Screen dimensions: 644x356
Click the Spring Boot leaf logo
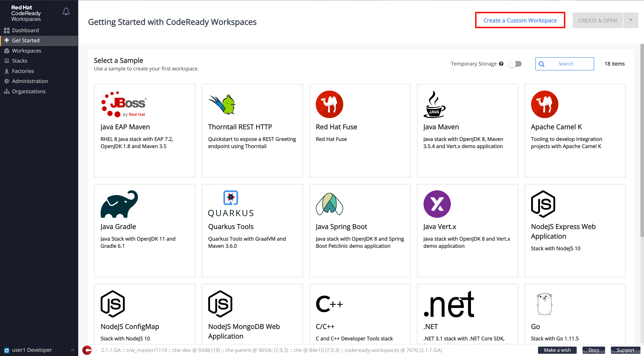(x=329, y=204)
